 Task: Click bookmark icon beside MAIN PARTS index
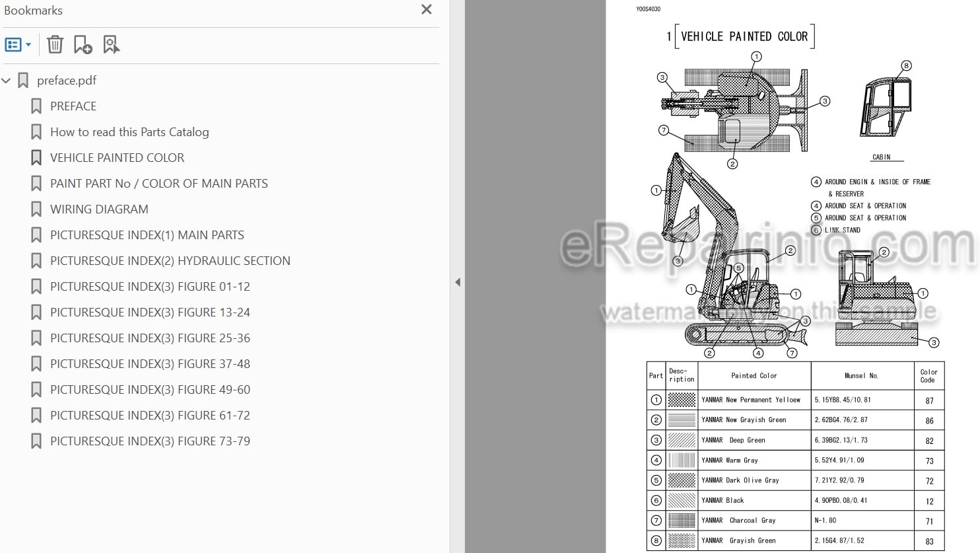point(36,235)
